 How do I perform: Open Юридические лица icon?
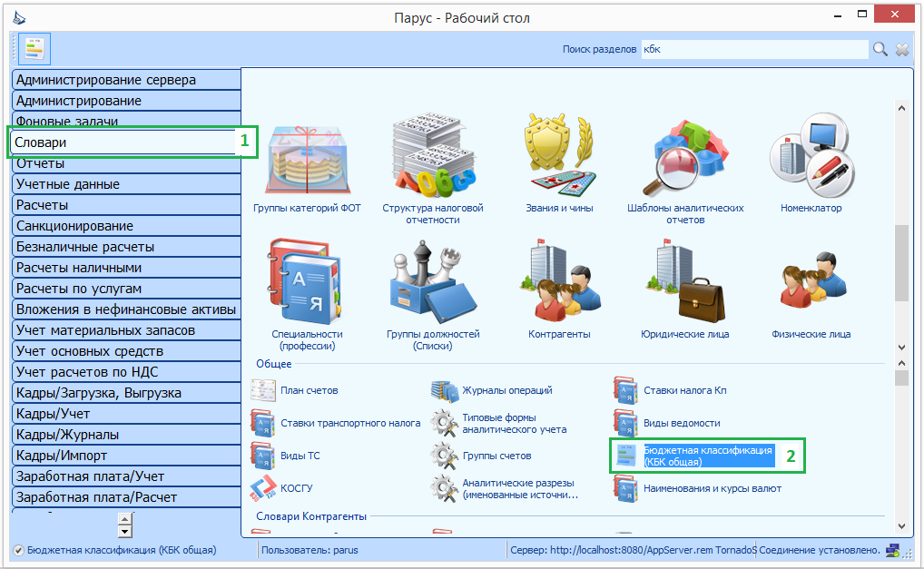[x=685, y=281]
